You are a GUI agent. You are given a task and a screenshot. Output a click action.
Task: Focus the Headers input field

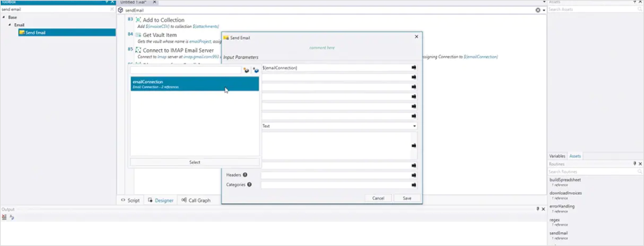pyautogui.click(x=335, y=176)
